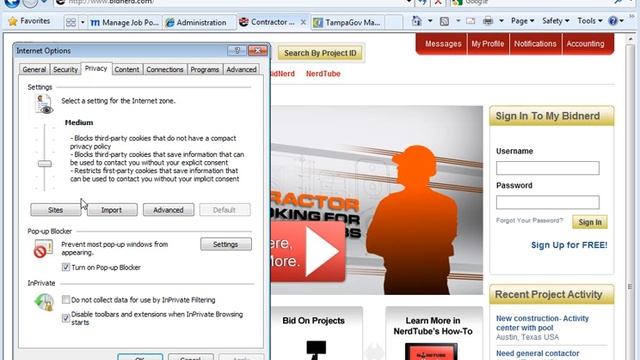This screenshot has width=640, height=360.
Task: Click the NerdTube how-to thumbnail
Action: [x=431, y=351]
